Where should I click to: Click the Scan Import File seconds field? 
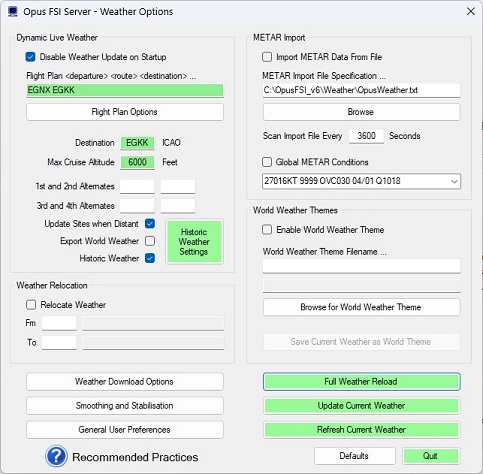pos(366,136)
